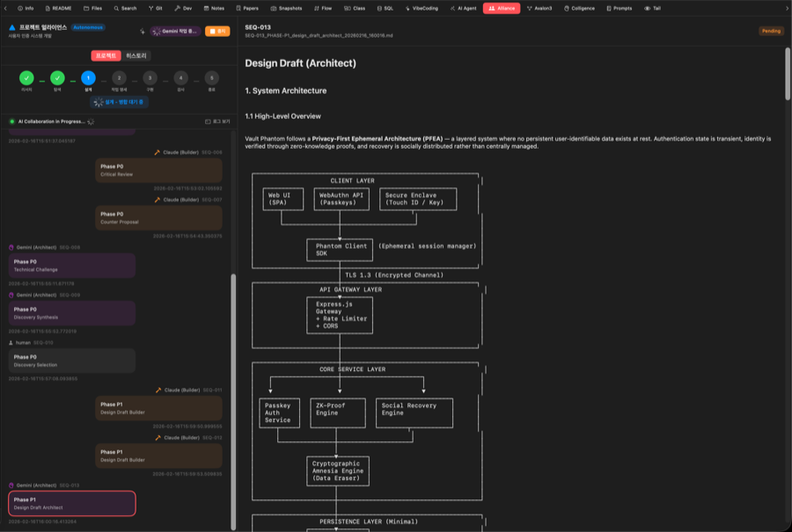Open the Tail eye-icon tab
Viewport: 792px width, 532px height.
[652, 8]
